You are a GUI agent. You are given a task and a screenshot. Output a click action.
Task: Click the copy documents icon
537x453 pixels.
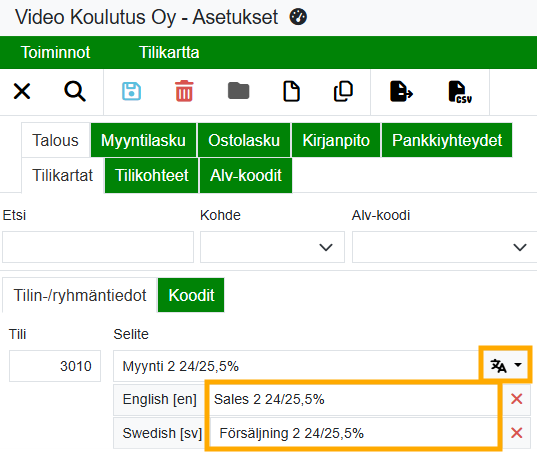pos(343,91)
